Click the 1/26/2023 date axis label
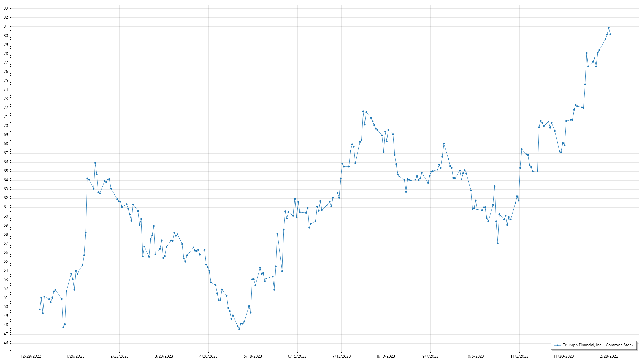The height and width of the screenshot is (362, 644). [75, 356]
